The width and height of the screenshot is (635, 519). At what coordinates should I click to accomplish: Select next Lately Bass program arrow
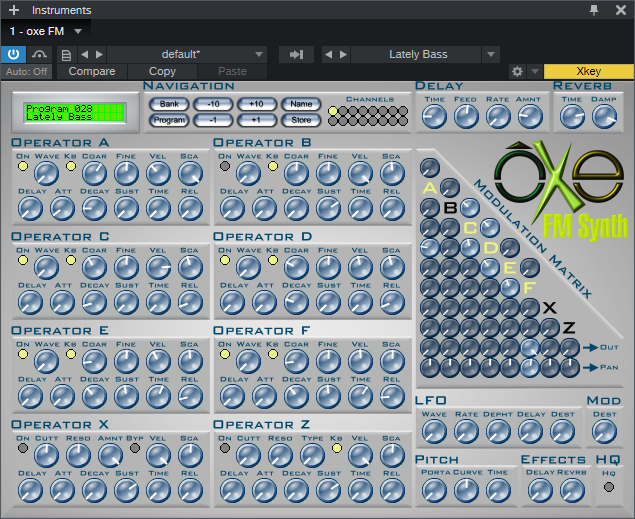coord(344,54)
